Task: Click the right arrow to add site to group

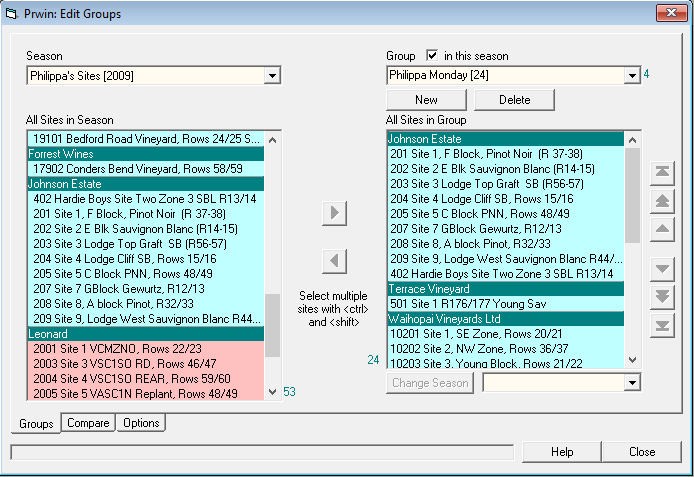Action: (x=335, y=213)
